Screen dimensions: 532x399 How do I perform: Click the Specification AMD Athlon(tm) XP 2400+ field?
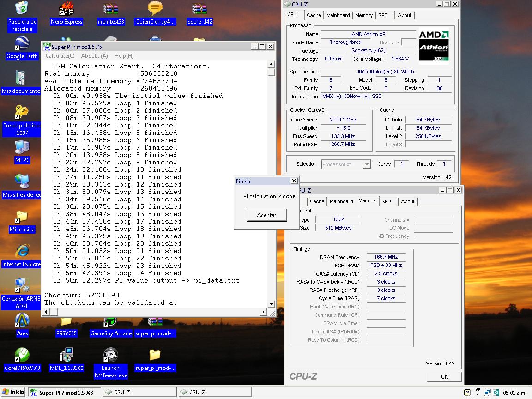coord(386,72)
